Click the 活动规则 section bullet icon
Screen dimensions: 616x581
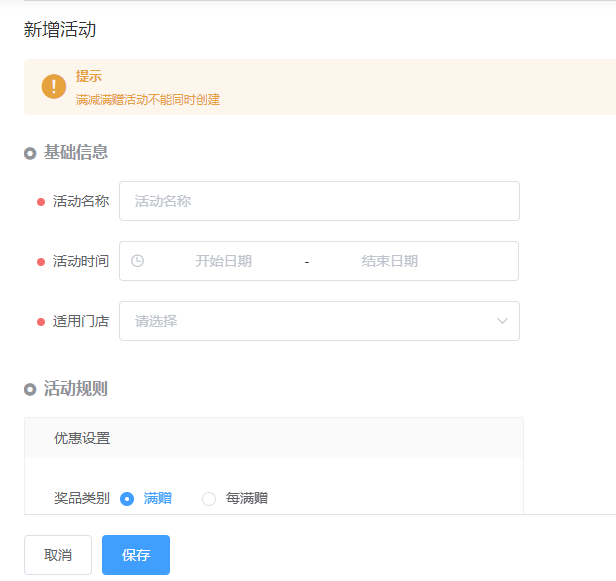pos(30,389)
